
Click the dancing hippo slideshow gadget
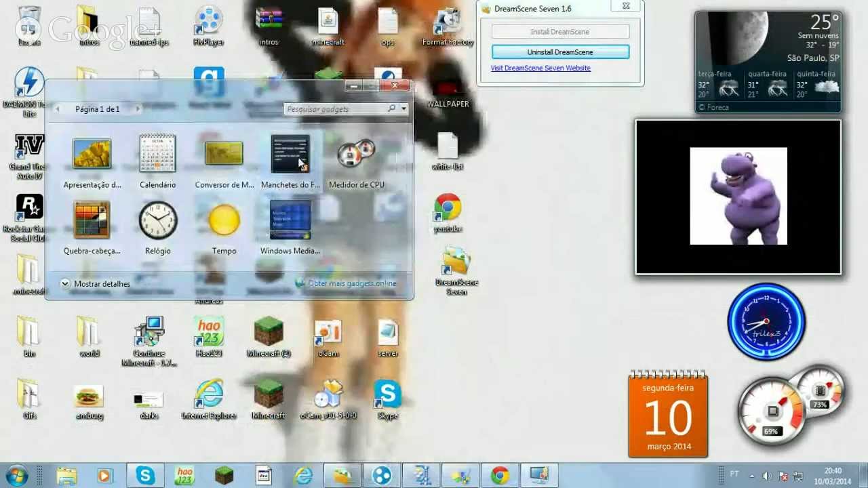[738, 197]
